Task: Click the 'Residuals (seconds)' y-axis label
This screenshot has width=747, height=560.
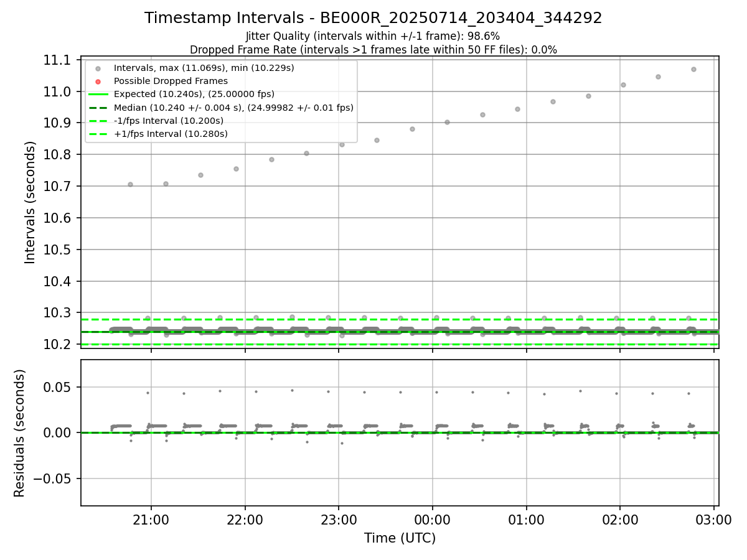Action: (x=19, y=433)
